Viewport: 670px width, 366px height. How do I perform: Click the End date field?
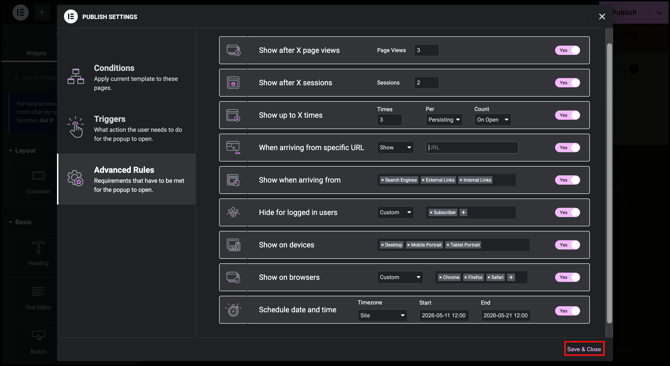(506, 316)
